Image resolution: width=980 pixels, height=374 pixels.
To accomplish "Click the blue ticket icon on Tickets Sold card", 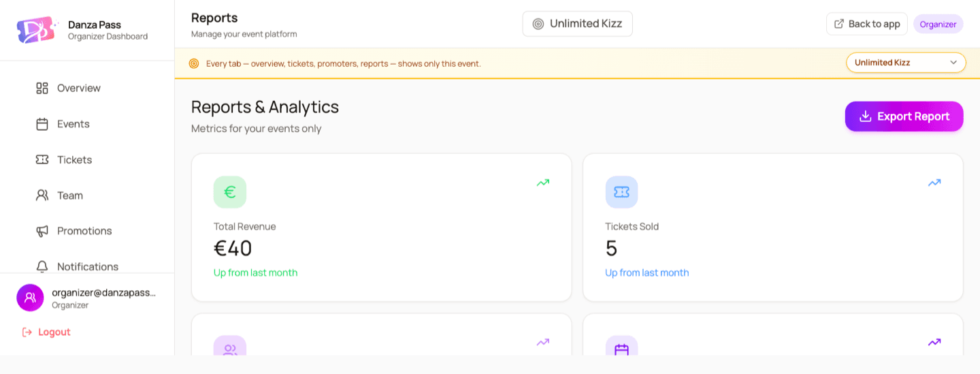I will pos(622,192).
